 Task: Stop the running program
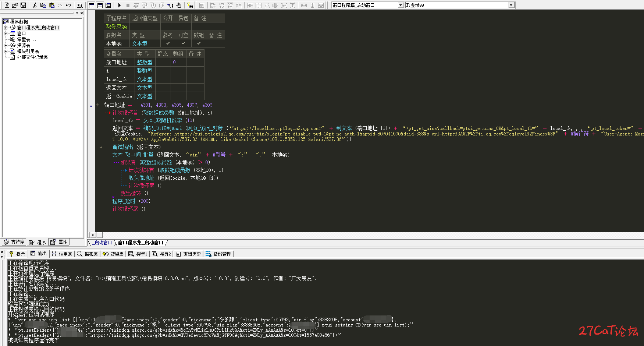pyautogui.click(x=128, y=5)
